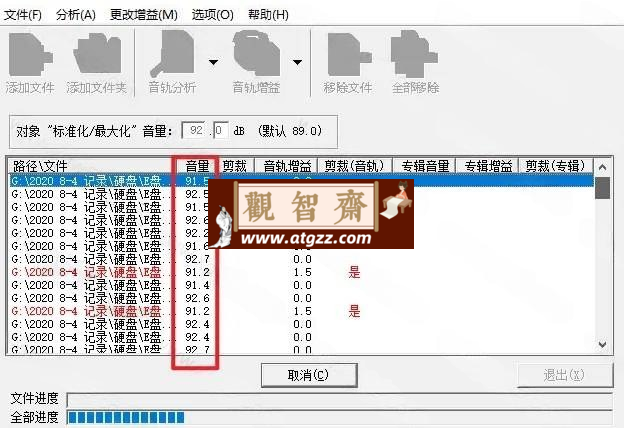Click the 音轨增益 column header
The image size is (624, 428).
pyautogui.click(x=286, y=166)
